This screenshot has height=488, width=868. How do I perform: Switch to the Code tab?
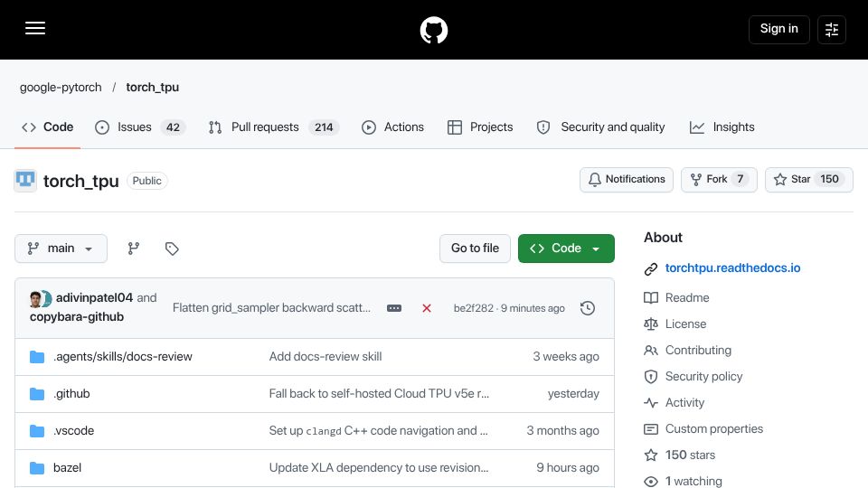pos(48,127)
